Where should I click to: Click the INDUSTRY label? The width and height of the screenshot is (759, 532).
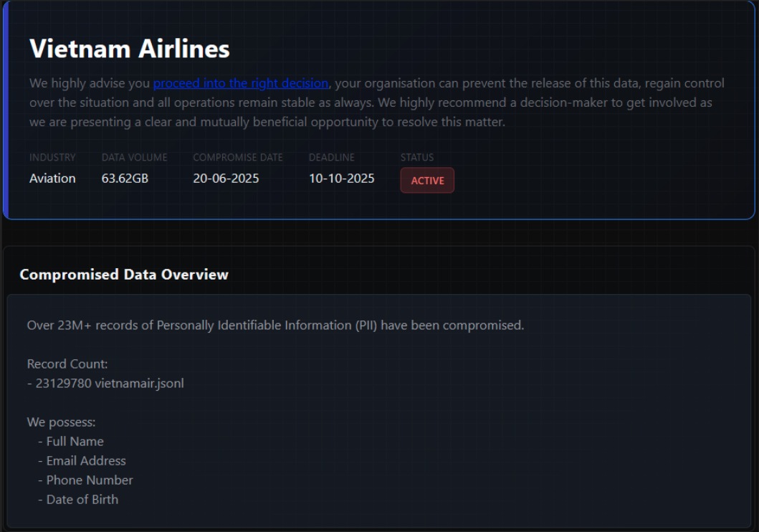pos(52,157)
